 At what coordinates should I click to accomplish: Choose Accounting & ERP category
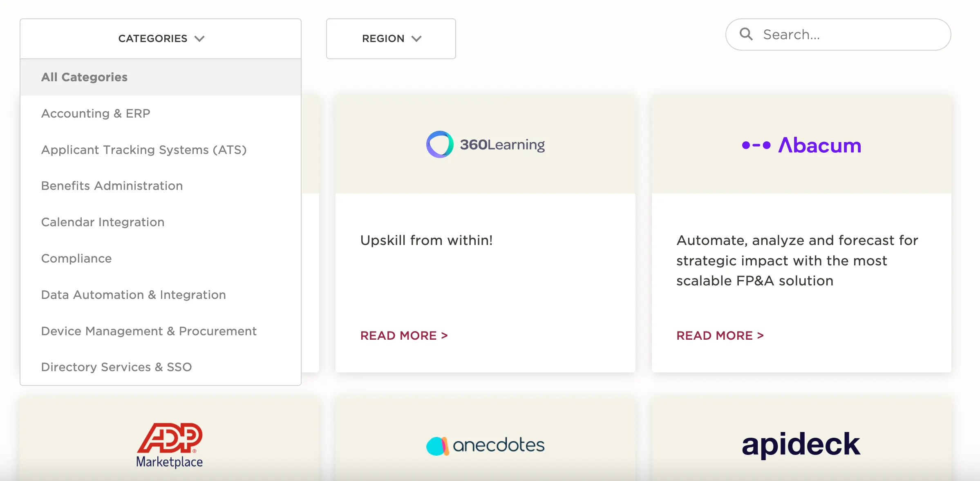[161, 114]
